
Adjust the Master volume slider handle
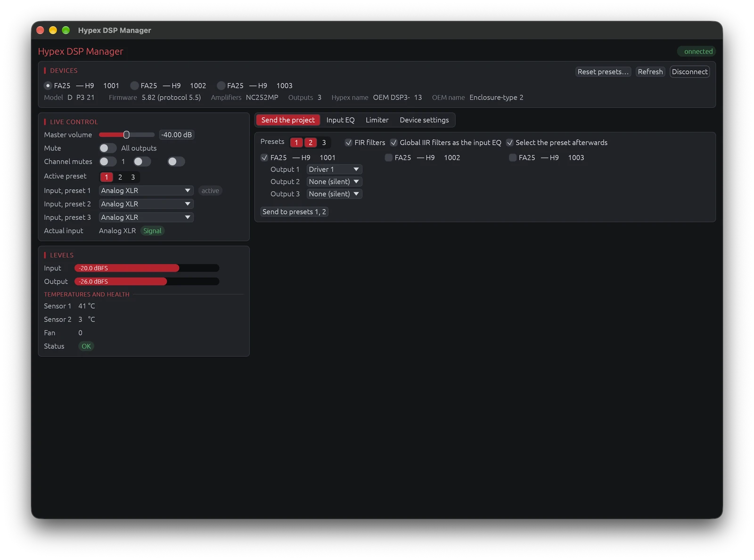(x=126, y=135)
